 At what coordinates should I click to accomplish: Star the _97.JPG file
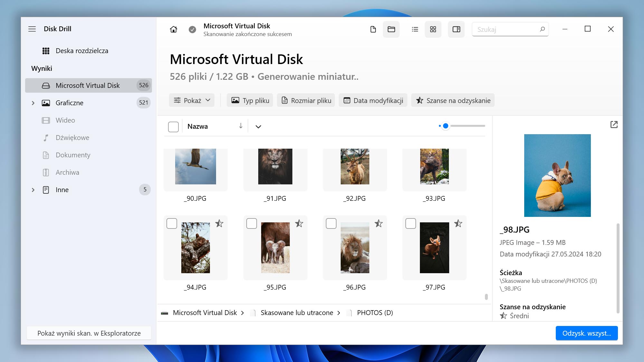click(458, 223)
